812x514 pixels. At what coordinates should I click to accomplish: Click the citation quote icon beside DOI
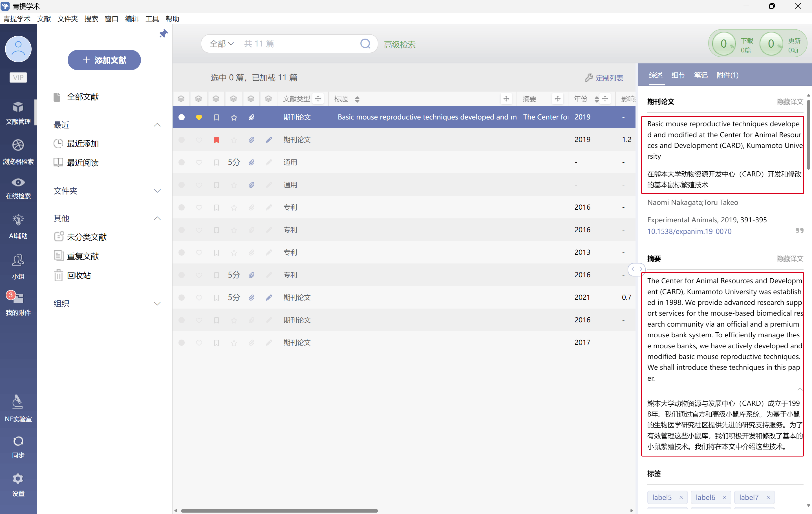(x=799, y=231)
